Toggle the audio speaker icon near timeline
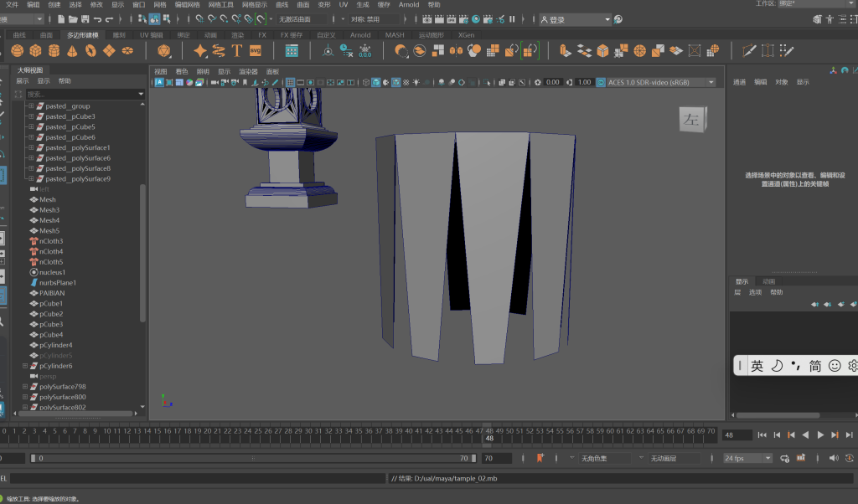 point(833,458)
